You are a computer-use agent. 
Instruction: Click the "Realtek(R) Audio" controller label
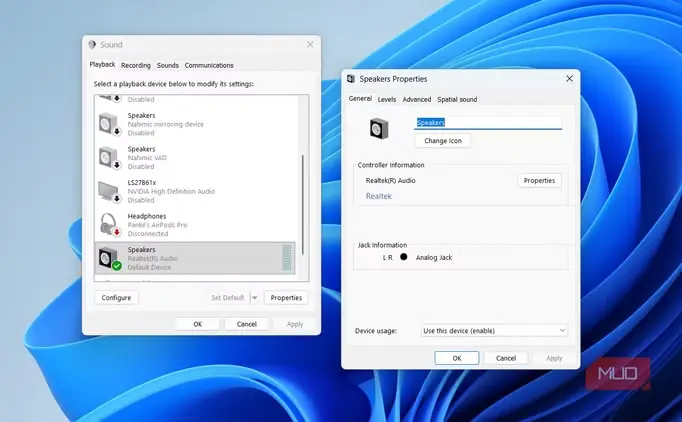[391, 181]
